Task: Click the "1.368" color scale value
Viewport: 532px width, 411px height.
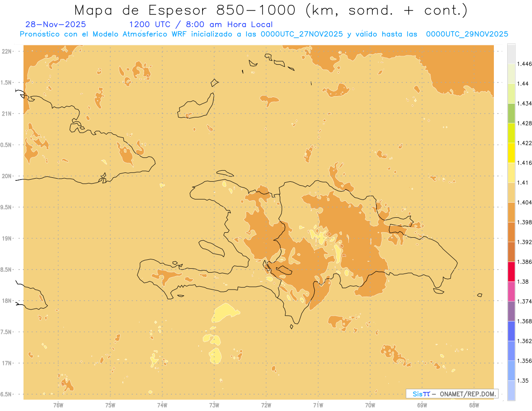Action: pyautogui.click(x=525, y=321)
